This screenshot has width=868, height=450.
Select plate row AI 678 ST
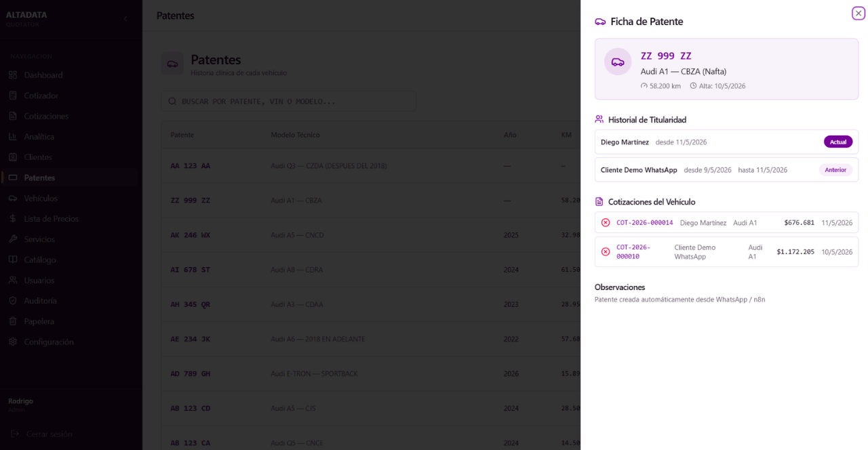(370, 270)
